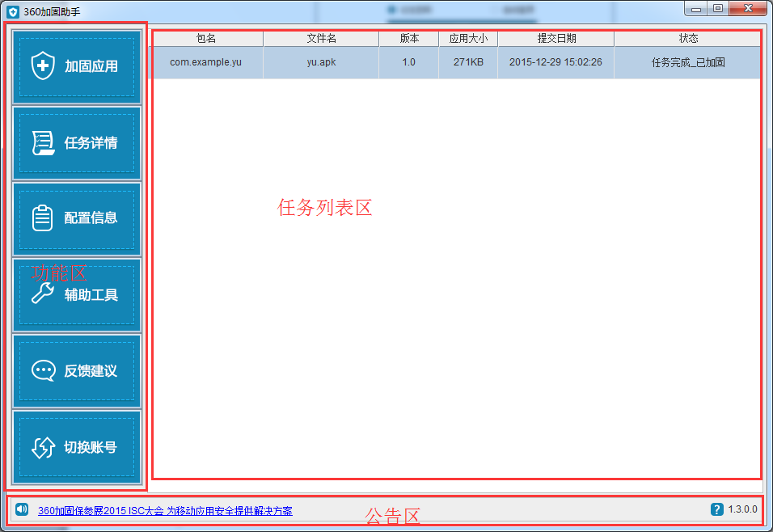Click the scroll document icon on 任务详情
The image size is (773, 532).
[x=44, y=143]
